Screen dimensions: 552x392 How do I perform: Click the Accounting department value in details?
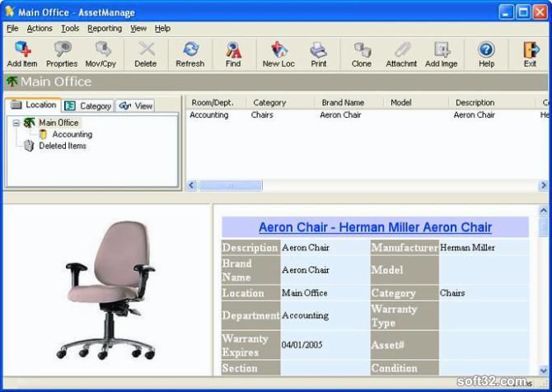click(x=305, y=315)
